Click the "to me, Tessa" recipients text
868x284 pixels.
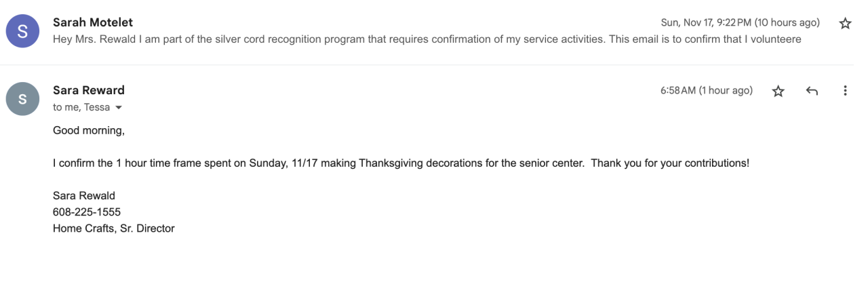[x=81, y=107]
